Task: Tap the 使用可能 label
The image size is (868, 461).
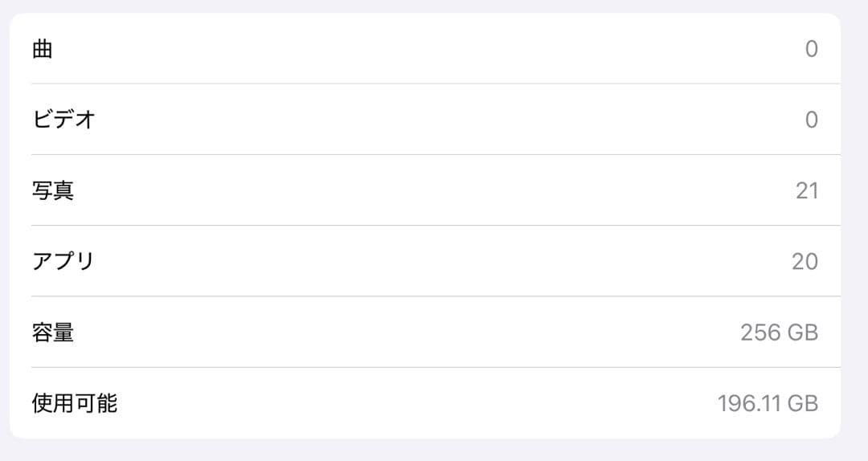Action: pyautogui.click(x=75, y=402)
